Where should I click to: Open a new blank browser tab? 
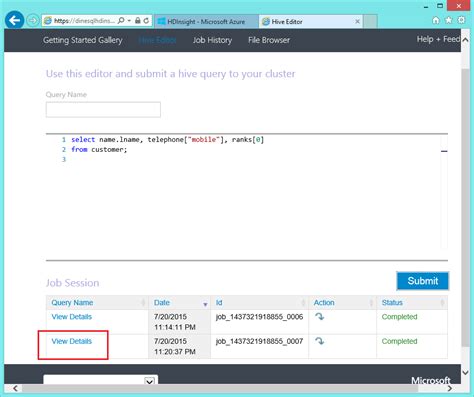point(370,22)
